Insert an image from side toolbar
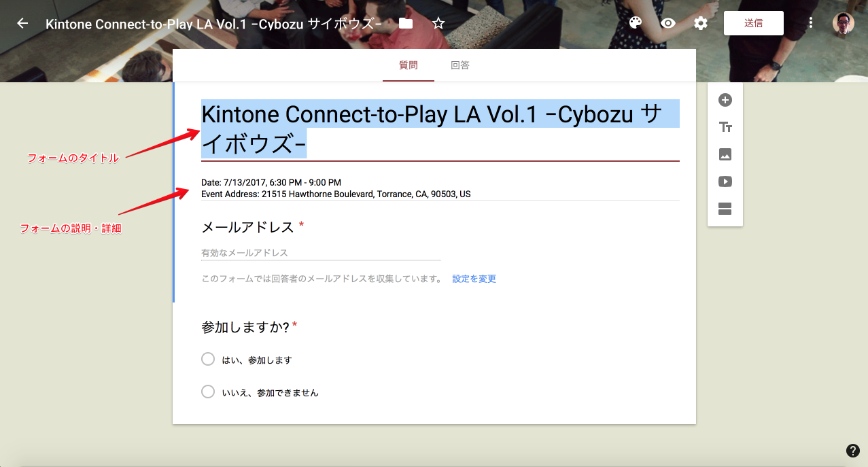The image size is (868, 467). (x=725, y=154)
